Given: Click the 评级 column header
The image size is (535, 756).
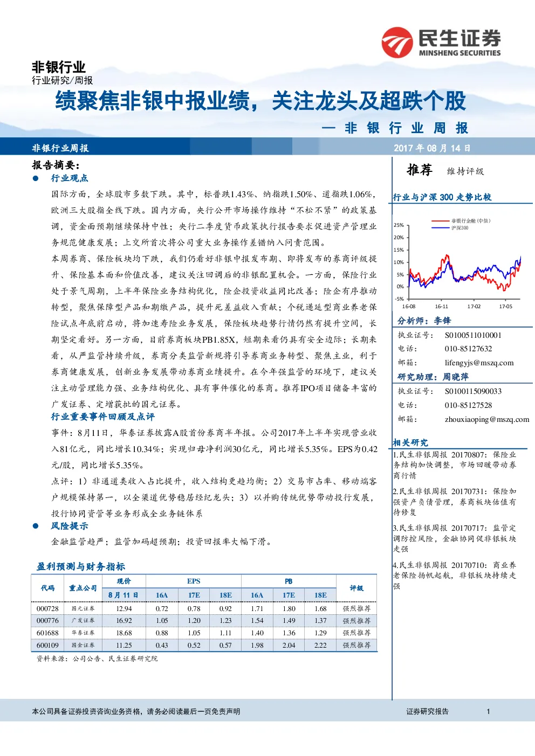Looking at the screenshot, I should 356,588.
